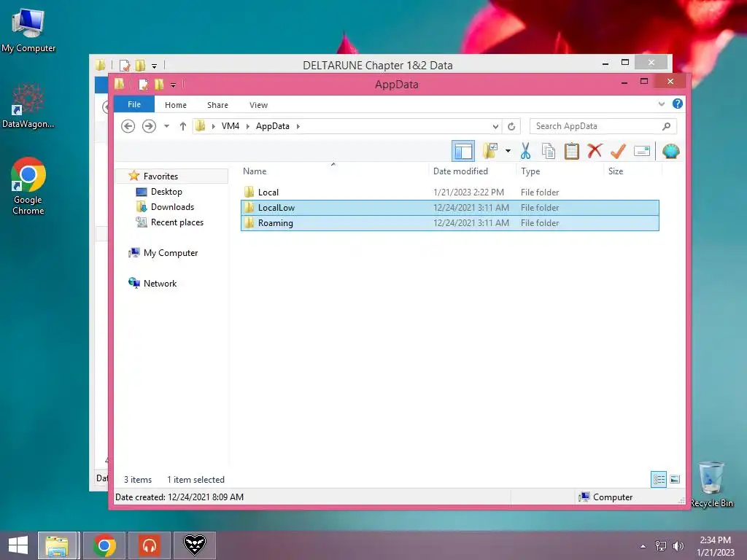
Task: Open the Windows Start button
Action: [18, 545]
